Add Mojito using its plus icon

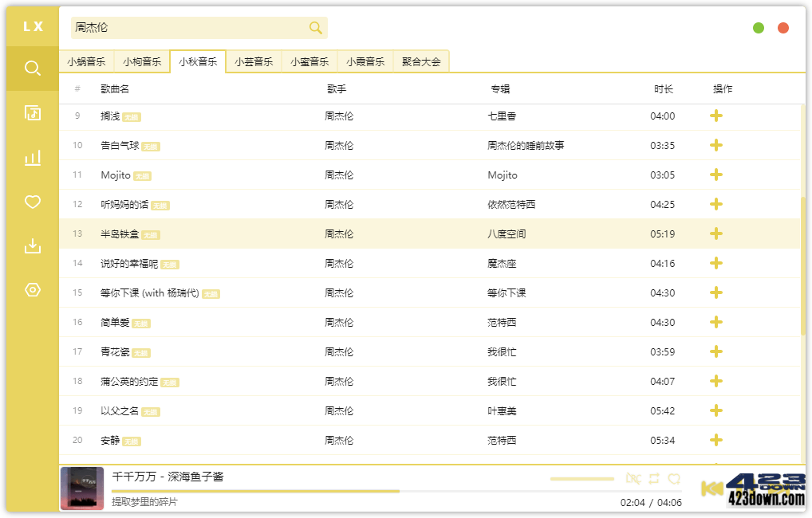pos(715,175)
